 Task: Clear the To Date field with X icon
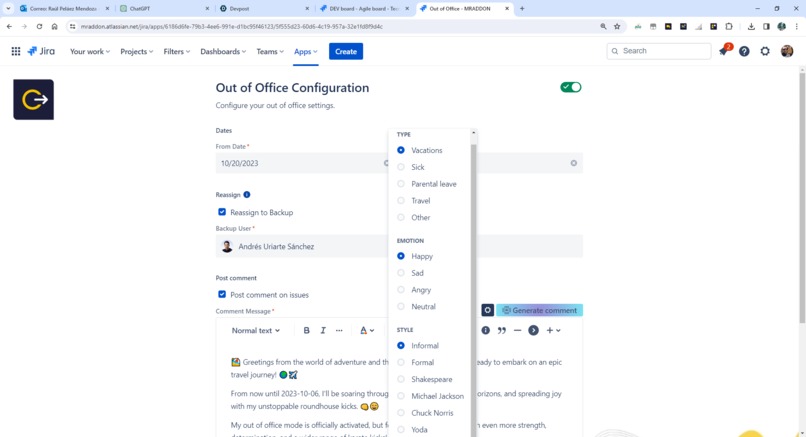pyautogui.click(x=574, y=163)
